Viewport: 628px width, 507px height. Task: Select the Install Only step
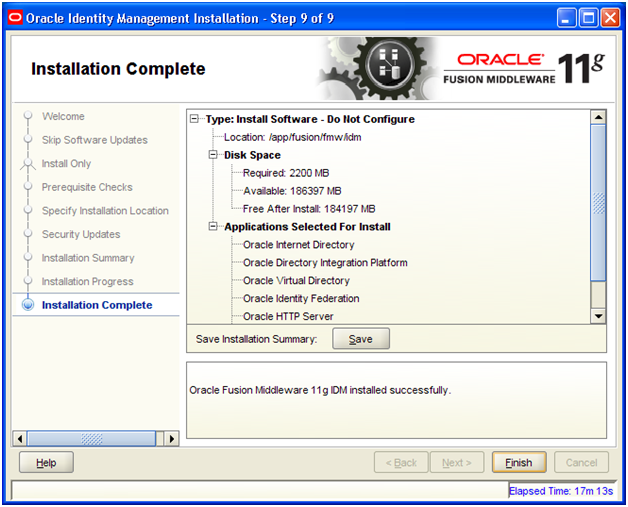pyautogui.click(x=66, y=163)
